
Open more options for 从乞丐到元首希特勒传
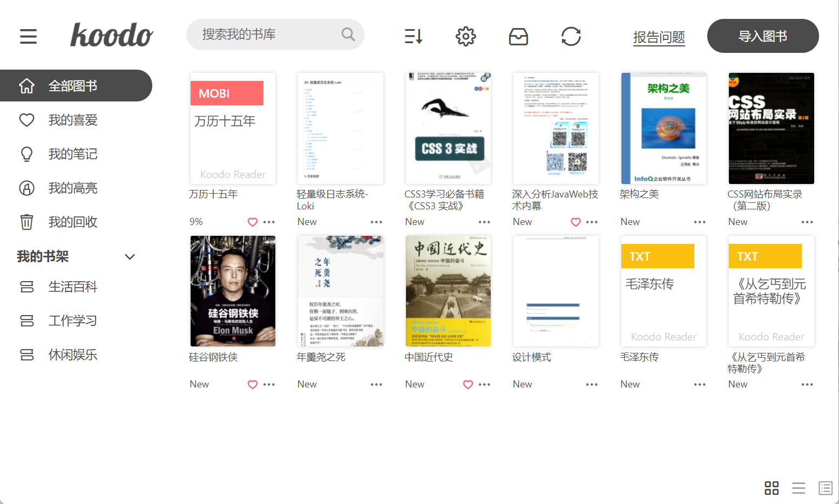pos(807,384)
